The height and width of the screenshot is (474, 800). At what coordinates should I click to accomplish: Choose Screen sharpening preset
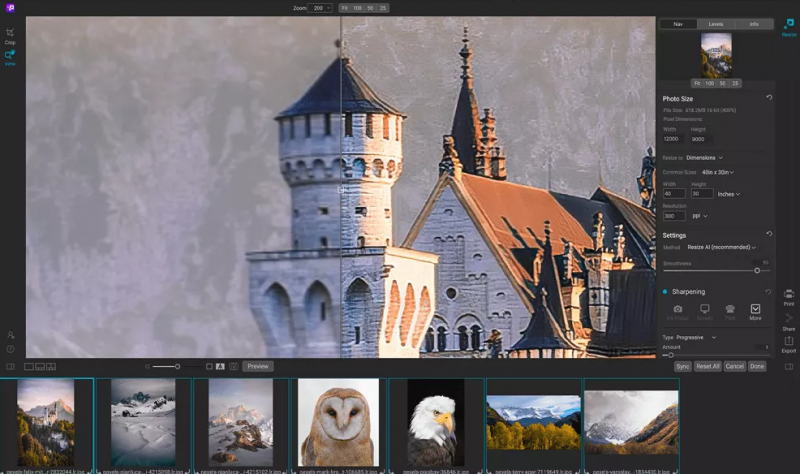point(704,311)
